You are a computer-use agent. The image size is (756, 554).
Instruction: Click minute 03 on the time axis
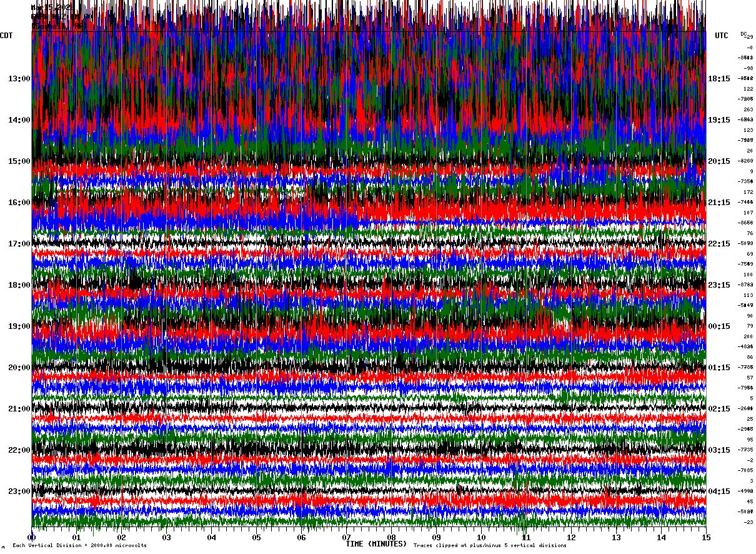[167, 537]
